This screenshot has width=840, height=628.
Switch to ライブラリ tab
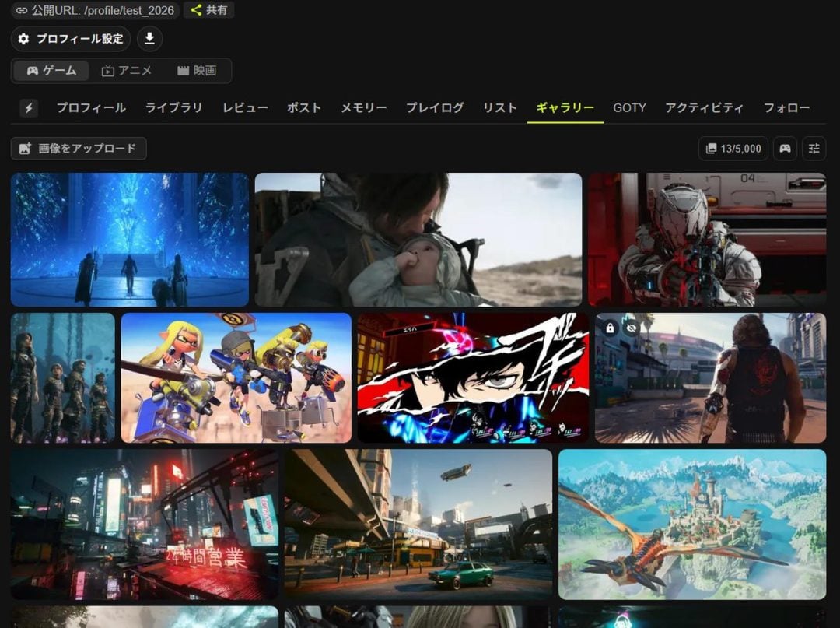point(174,107)
